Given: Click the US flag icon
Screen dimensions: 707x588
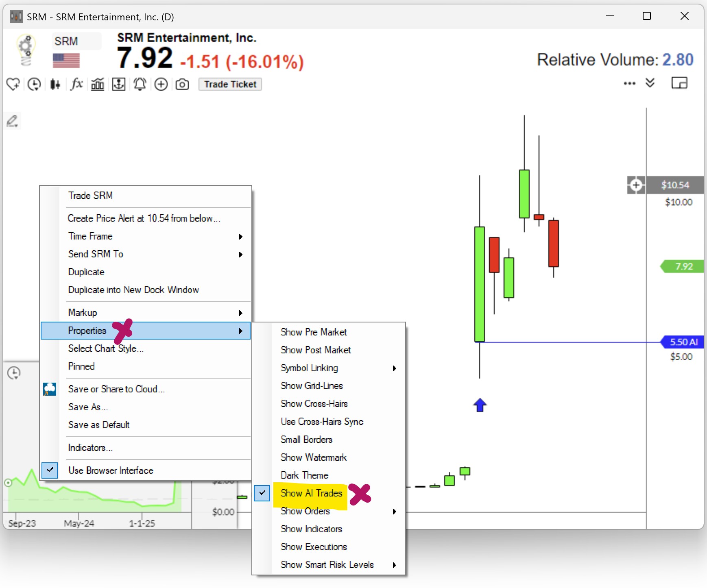Looking at the screenshot, I should pyautogui.click(x=66, y=61).
